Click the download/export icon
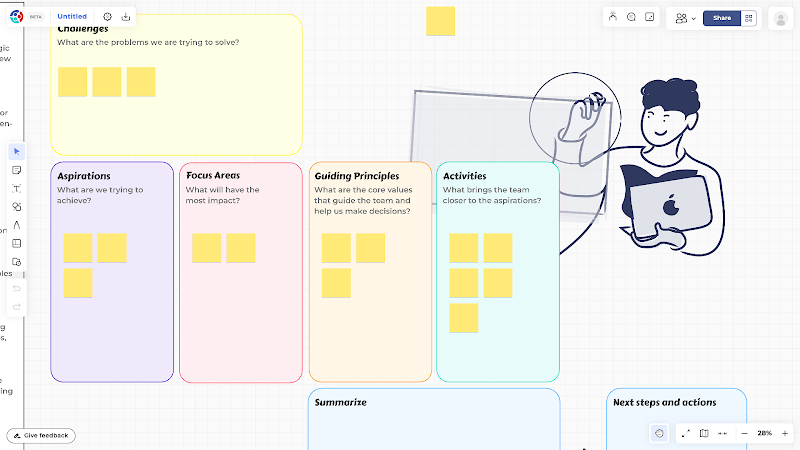 126,16
